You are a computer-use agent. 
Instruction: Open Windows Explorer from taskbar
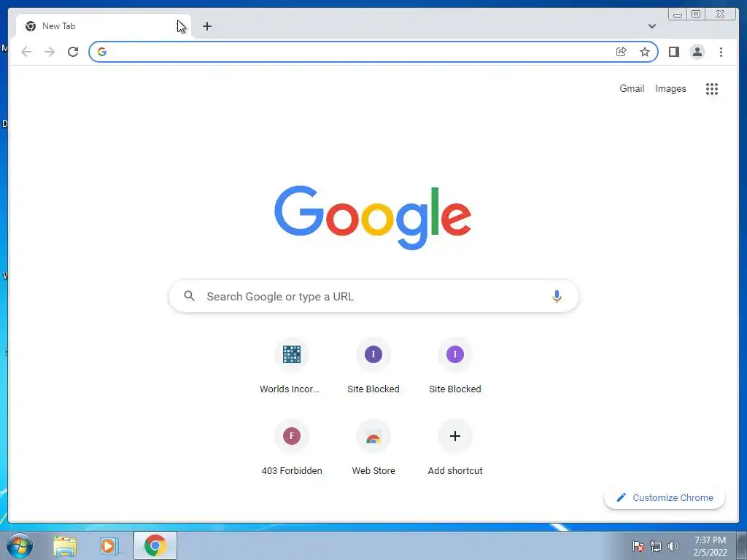65,546
